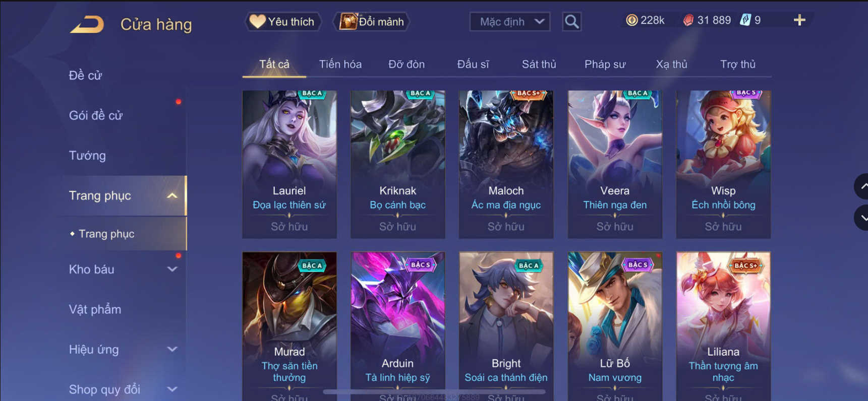
Task: Switch to the Pháp sư tab
Action: click(x=605, y=64)
